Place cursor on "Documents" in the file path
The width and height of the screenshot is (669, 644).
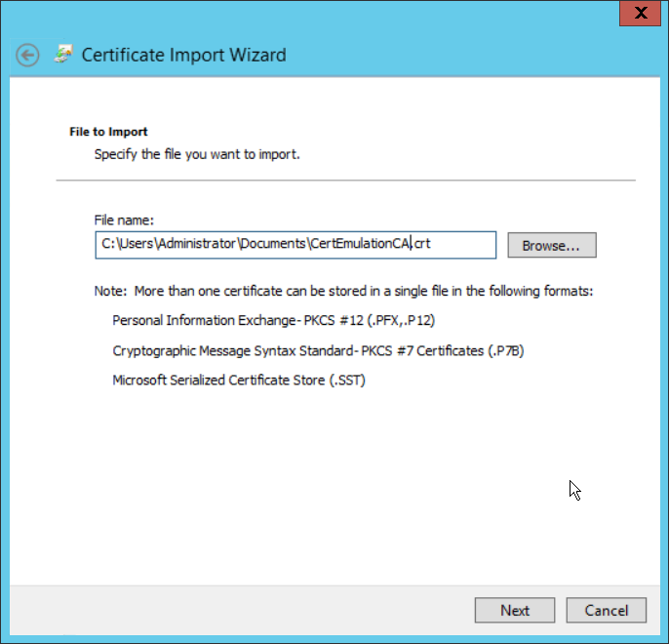pos(274,244)
